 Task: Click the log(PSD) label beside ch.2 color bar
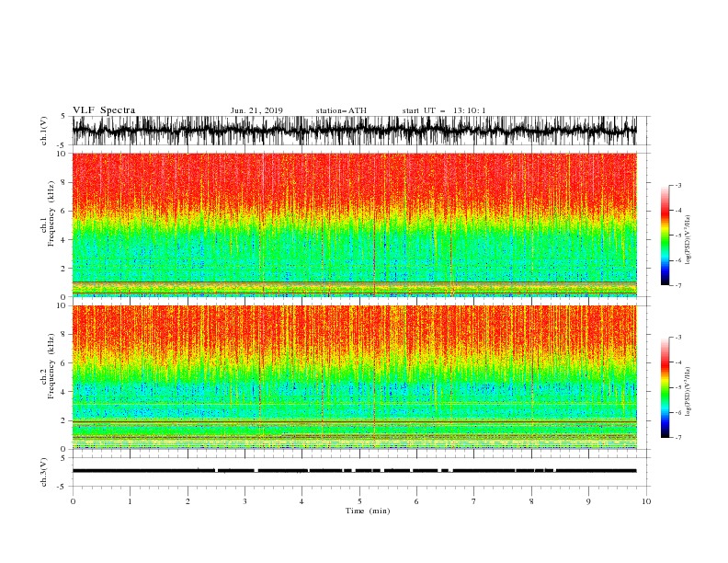point(688,392)
